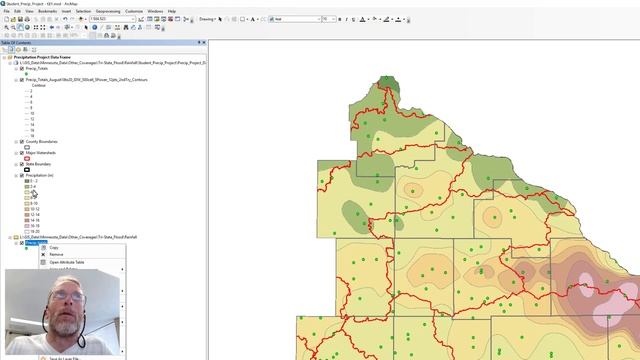This screenshot has height=360, width=640.
Task: Uncheck the top Precip_Totals layer
Action: click(x=22, y=69)
